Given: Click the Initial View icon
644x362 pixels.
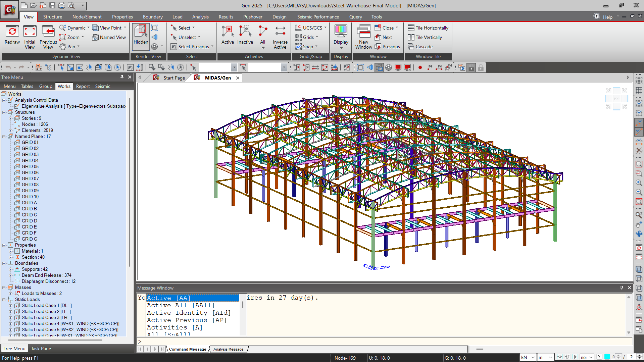Looking at the screenshot, I should point(30,37).
